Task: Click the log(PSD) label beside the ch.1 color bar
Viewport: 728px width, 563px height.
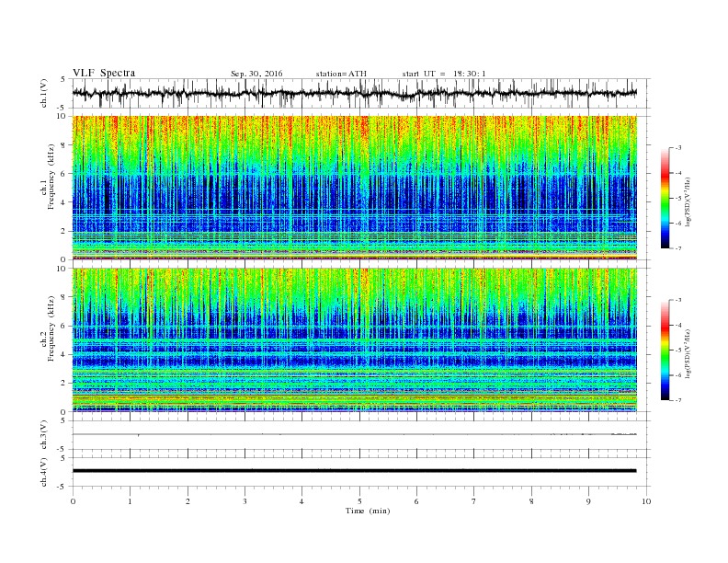Action: pyautogui.click(x=688, y=202)
